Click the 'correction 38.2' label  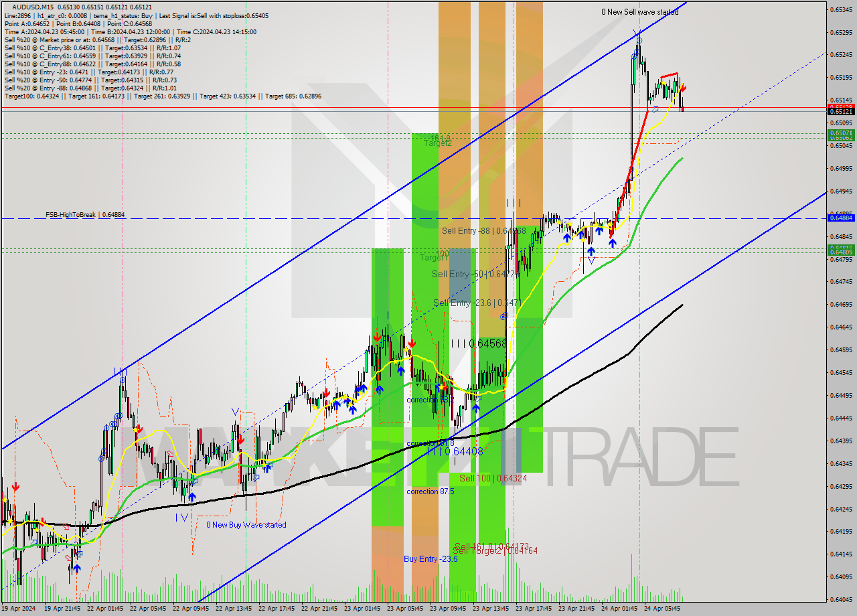[x=430, y=400]
